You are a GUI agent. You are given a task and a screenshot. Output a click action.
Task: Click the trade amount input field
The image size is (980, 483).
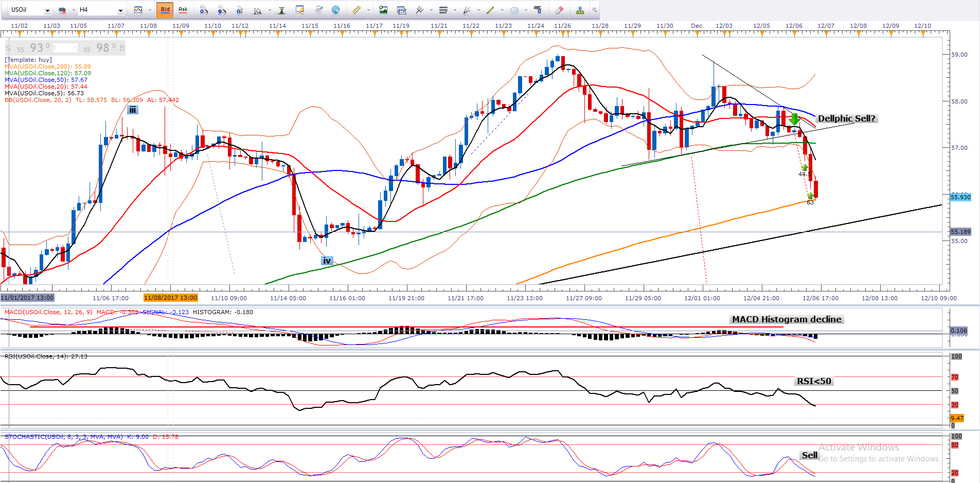[65, 48]
